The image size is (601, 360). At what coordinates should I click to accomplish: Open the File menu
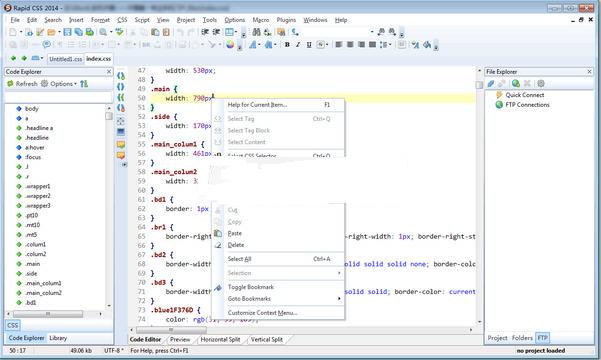point(15,20)
